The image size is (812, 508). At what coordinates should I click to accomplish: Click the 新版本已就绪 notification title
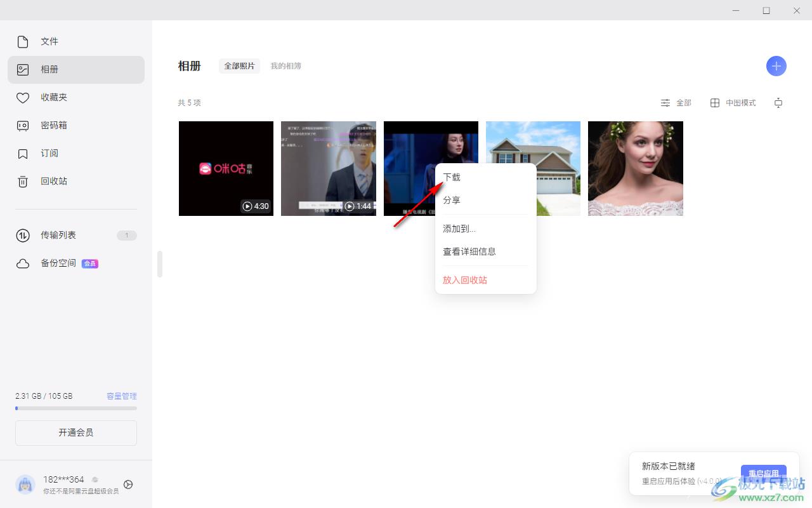[669, 467]
